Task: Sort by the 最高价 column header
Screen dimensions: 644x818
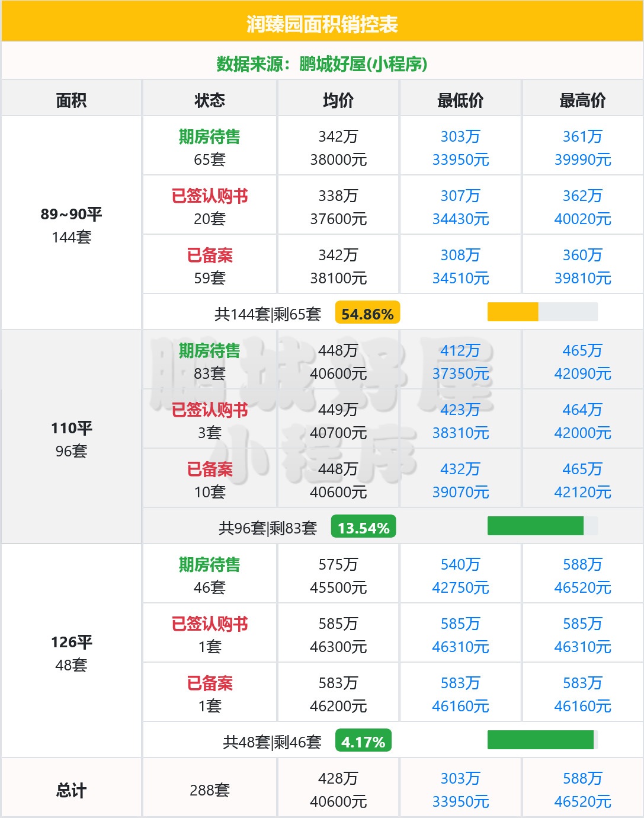Action: tap(582, 100)
